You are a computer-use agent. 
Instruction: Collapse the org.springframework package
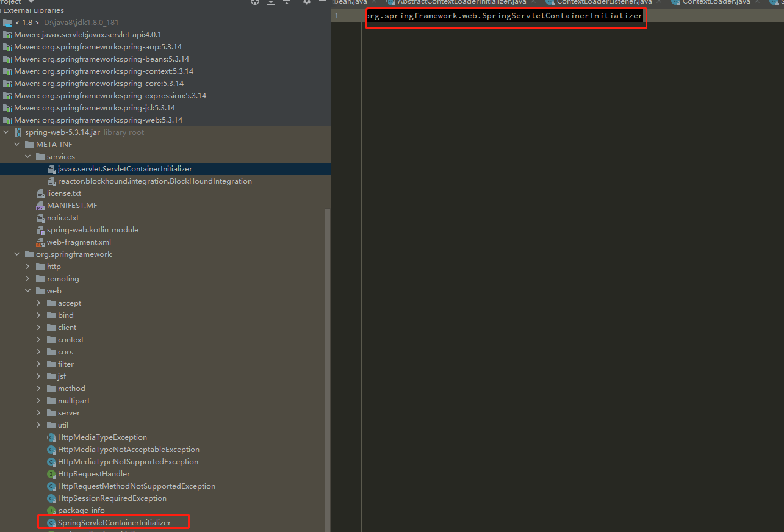[17, 254]
